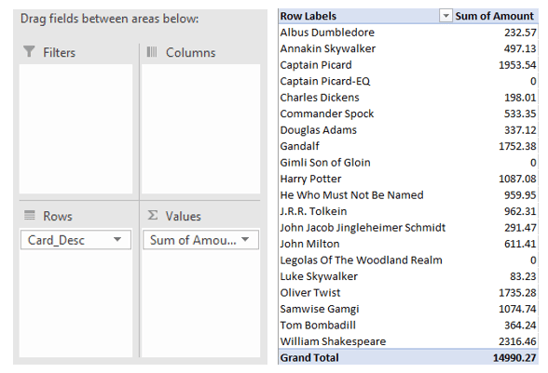Viewport: 548px width, 373px height.
Task: Click the 1953.54 amount cell
Action: [x=517, y=65]
